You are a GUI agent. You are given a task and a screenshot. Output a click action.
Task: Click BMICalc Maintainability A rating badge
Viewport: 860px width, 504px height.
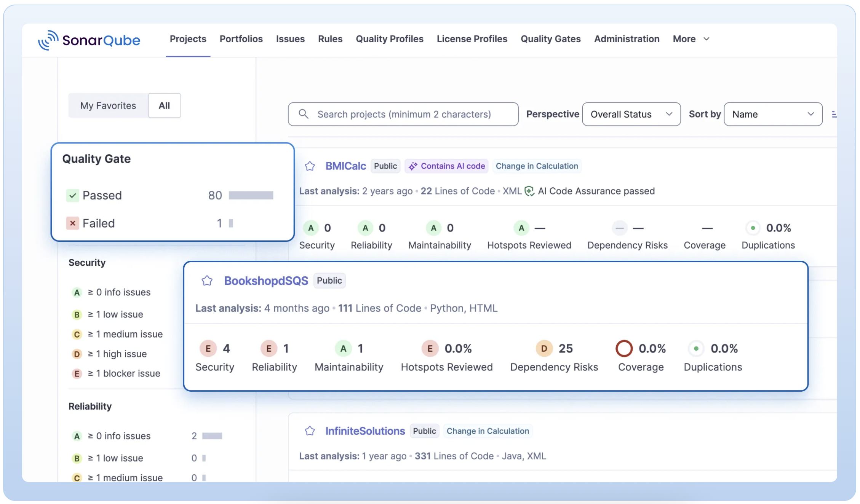click(x=433, y=228)
